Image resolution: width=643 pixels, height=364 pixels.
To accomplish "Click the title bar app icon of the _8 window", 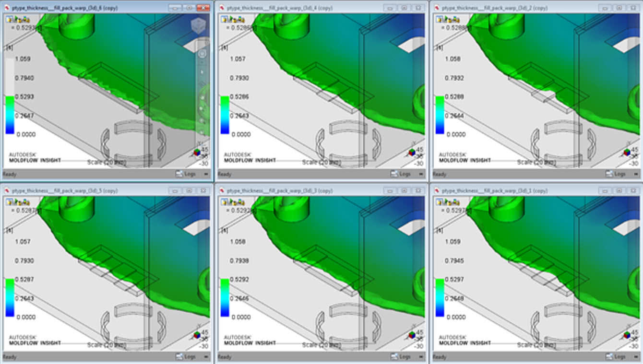I will tap(7, 8).
